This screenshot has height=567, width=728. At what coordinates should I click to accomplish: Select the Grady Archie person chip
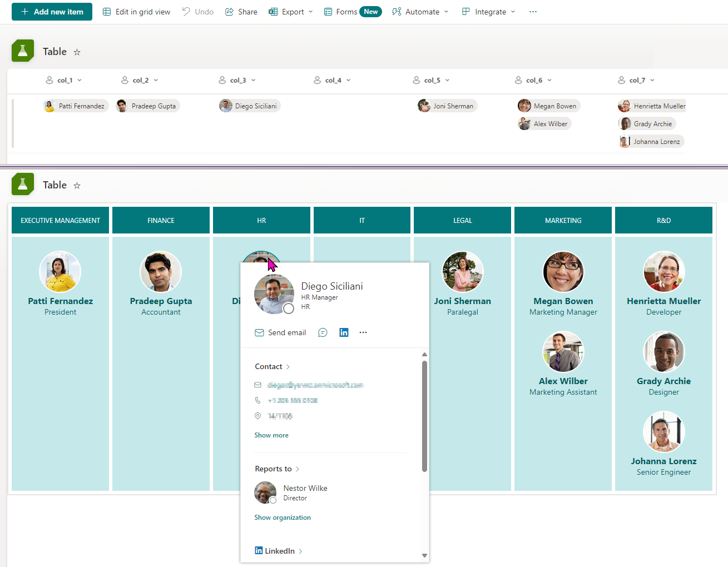[x=647, y=123]
